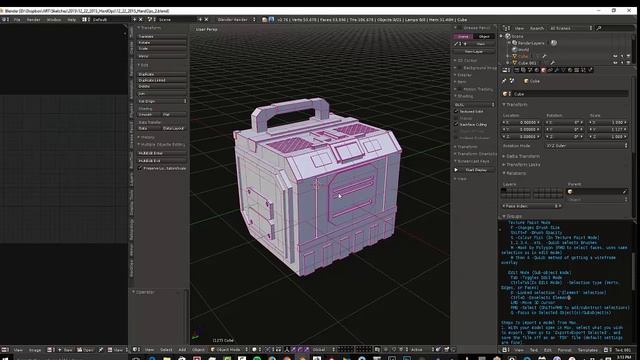Click the RenderLayers icon in outliner
Image resolution: width=640 pixels, height=360 pixels.
coord(515,43)
